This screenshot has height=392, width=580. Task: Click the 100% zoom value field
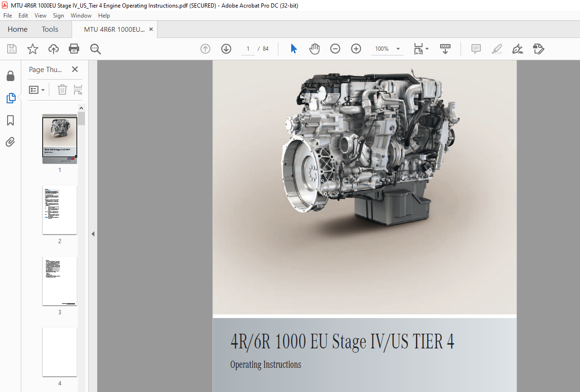[382, 49]
